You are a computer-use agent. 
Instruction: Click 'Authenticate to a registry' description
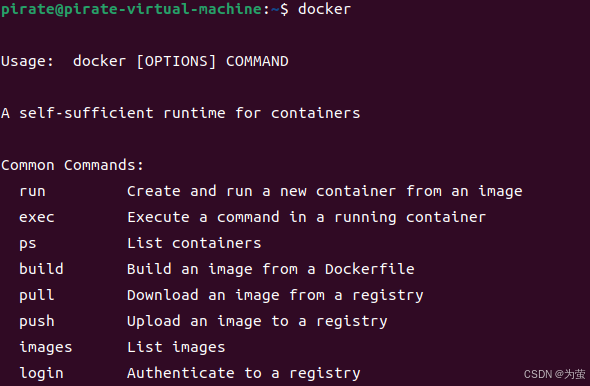(x=244, y=373)
